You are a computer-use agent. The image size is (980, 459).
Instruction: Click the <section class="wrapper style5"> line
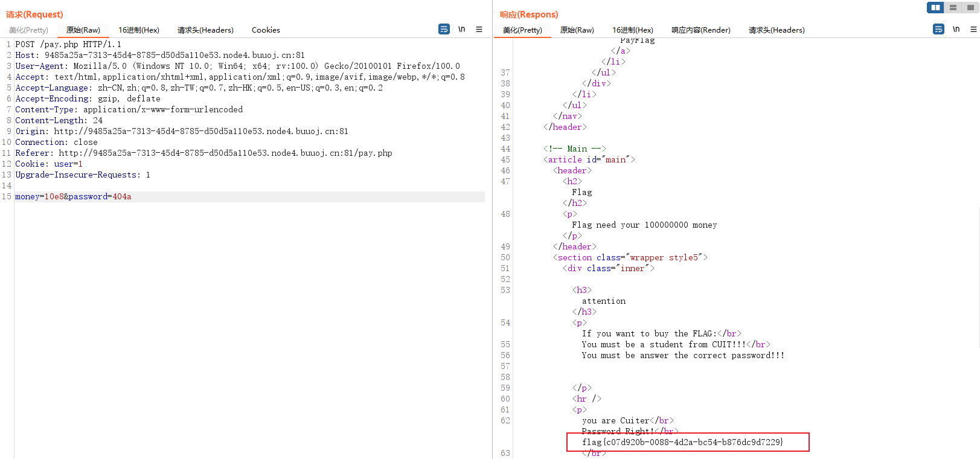pos(630,257)
